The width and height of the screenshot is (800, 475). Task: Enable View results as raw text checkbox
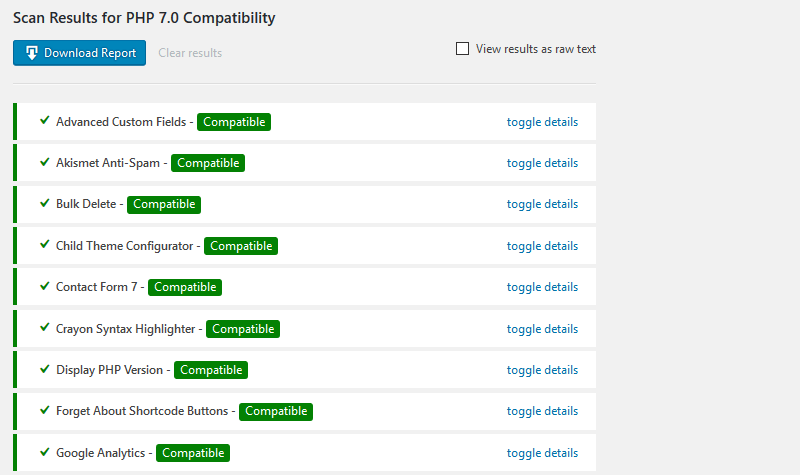[462, 48]
